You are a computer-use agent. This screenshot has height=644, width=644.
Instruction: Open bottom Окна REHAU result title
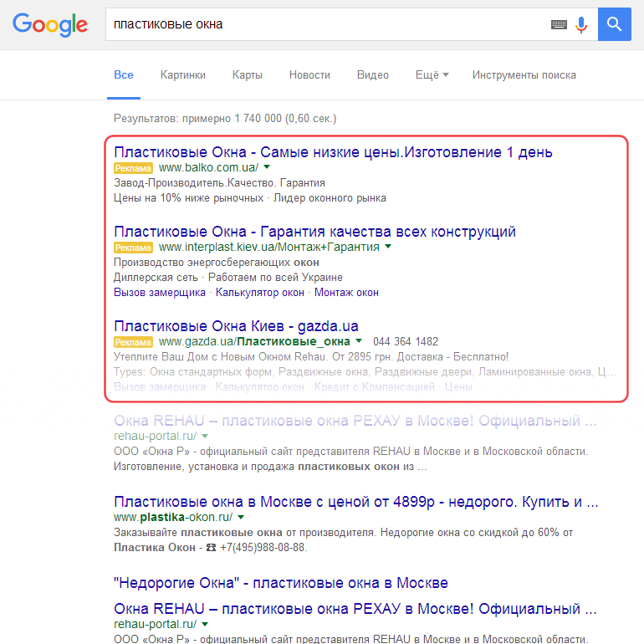point(355,609)
